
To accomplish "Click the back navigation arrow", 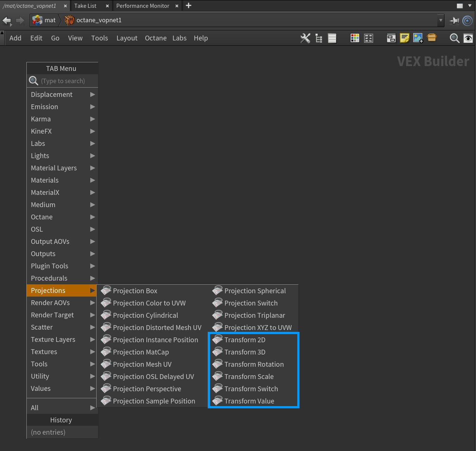I will coord(7,20).
